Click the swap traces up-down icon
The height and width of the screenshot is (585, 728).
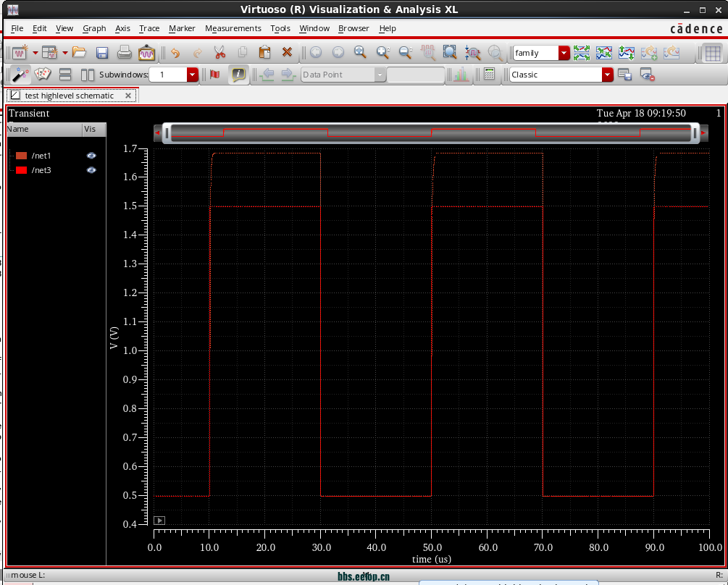click(627, 52)
